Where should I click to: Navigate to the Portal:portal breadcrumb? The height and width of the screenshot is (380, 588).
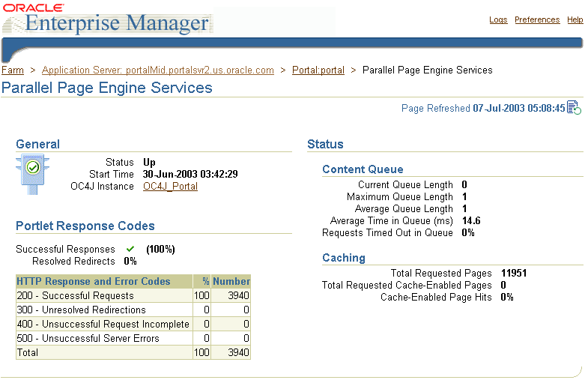click(318, 70)
